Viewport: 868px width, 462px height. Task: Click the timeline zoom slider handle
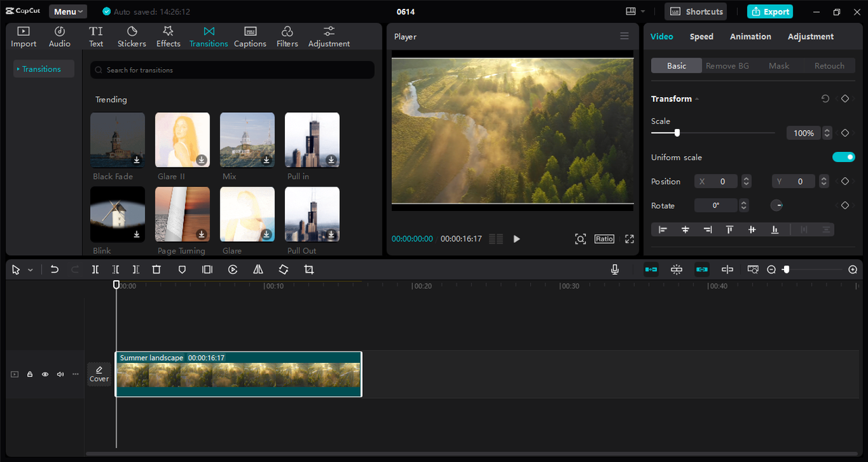[x=786, y=269]
